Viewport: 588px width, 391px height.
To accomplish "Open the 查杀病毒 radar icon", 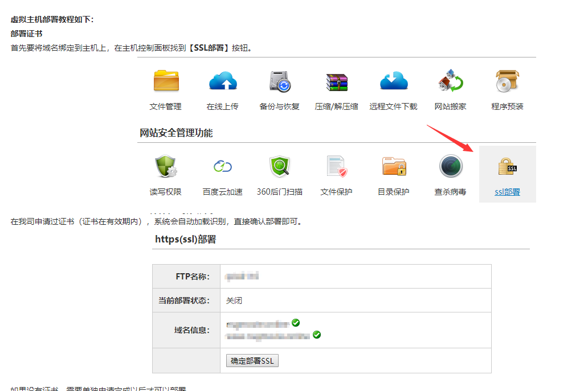I will 451,167.
